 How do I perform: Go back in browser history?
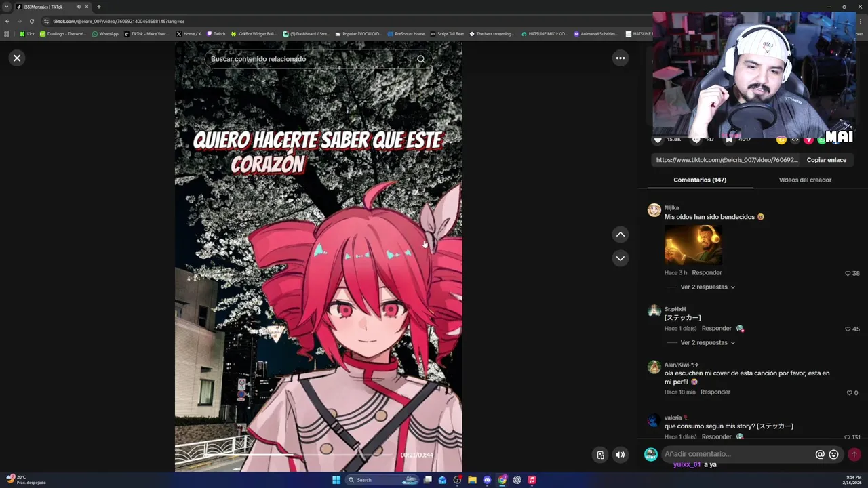(7, 21)
